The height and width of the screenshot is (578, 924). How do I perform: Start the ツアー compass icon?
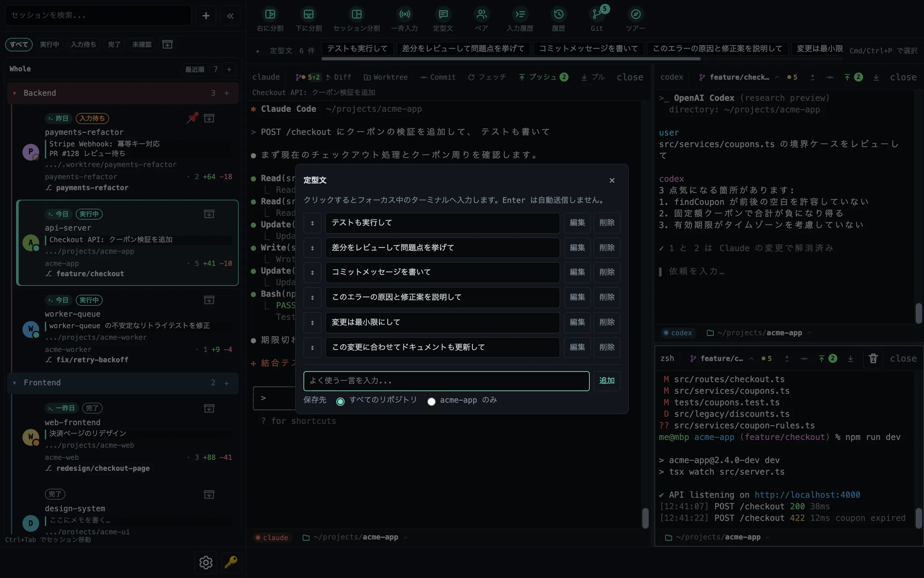coord(635,15)
